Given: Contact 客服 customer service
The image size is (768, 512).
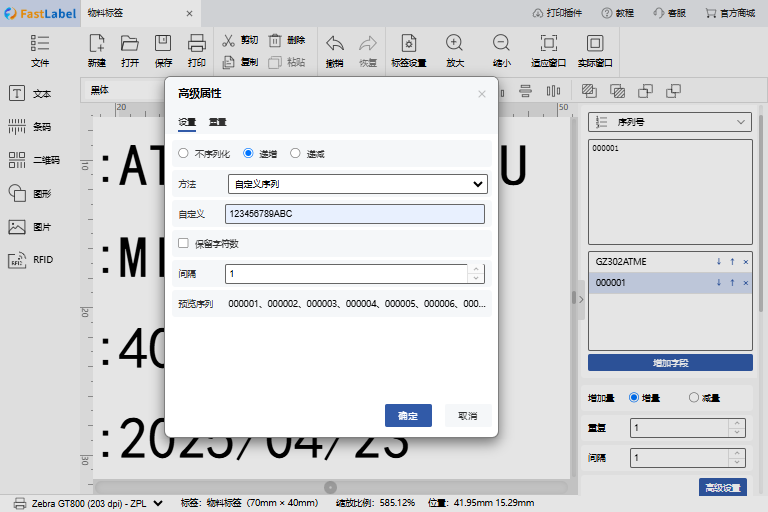Looking at the screenshot, I should coord(670,13).
